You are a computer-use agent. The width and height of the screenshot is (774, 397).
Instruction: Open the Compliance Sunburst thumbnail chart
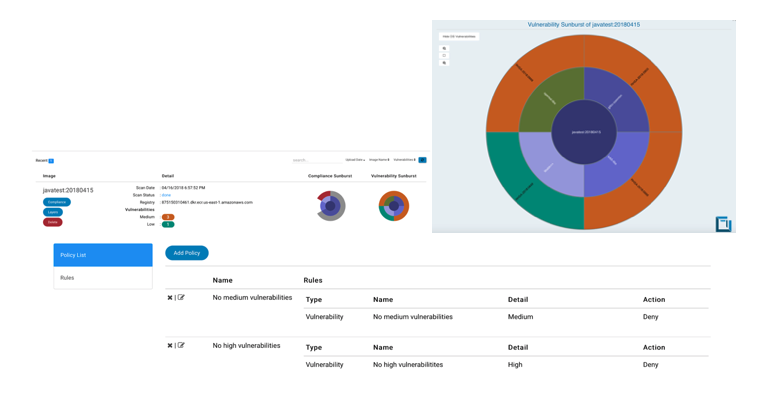click(331, 206)
